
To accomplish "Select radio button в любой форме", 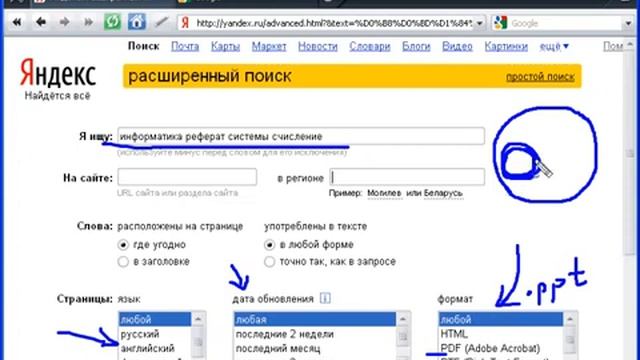I will pos(269,245).
